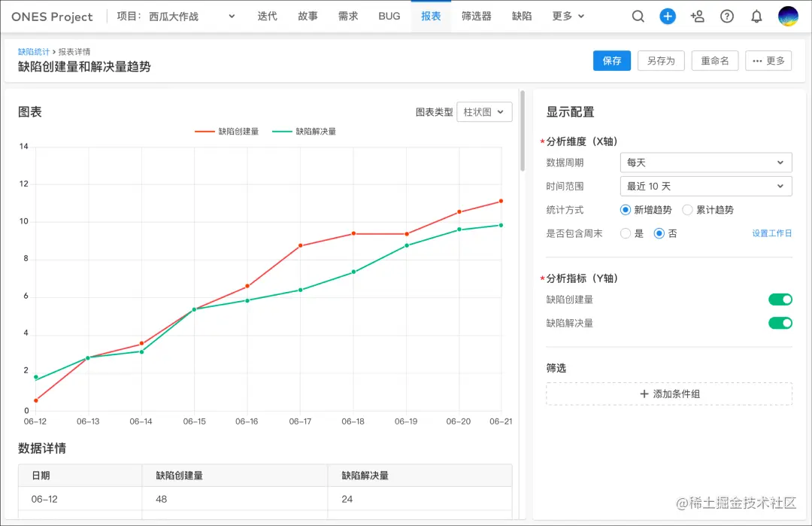The image size is (812, 526).
Task: Click the 06-21 red data point
Action: tap(501, 201)
